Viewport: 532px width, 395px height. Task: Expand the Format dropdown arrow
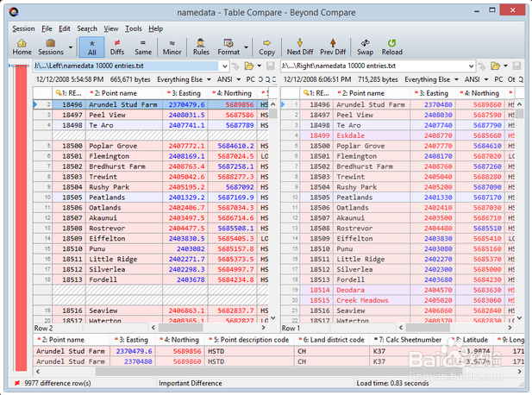(x=246, y=47)
